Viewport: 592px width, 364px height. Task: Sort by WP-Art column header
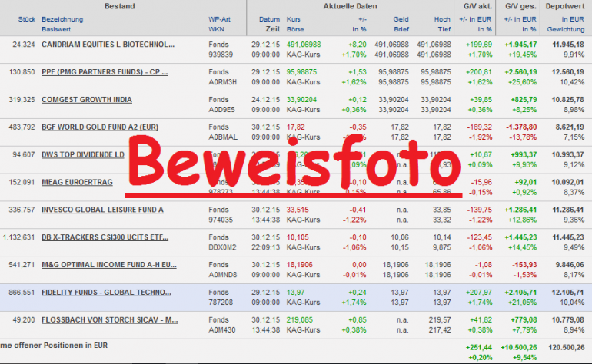pos(219,19)
